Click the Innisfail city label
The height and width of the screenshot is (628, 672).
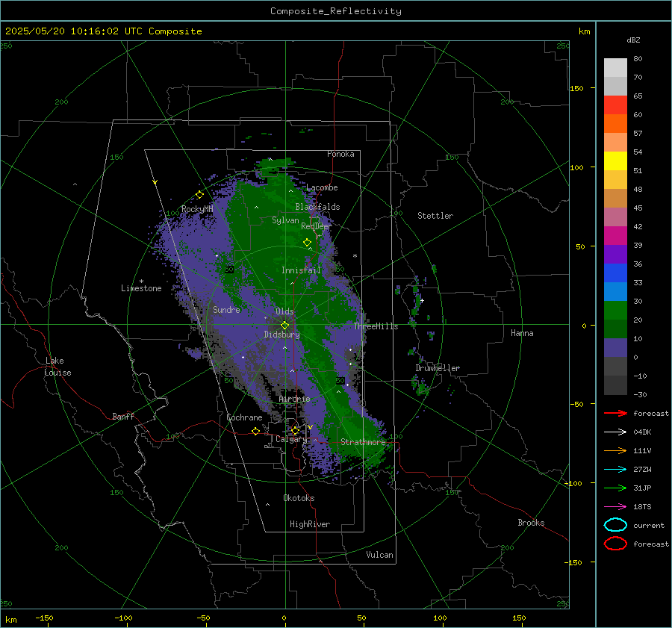click(x=301, y=270)
